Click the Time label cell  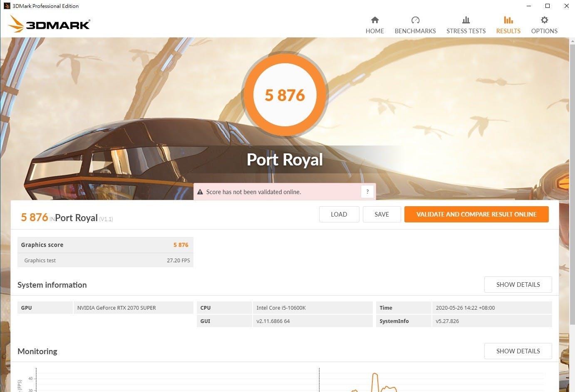point(404,308)
